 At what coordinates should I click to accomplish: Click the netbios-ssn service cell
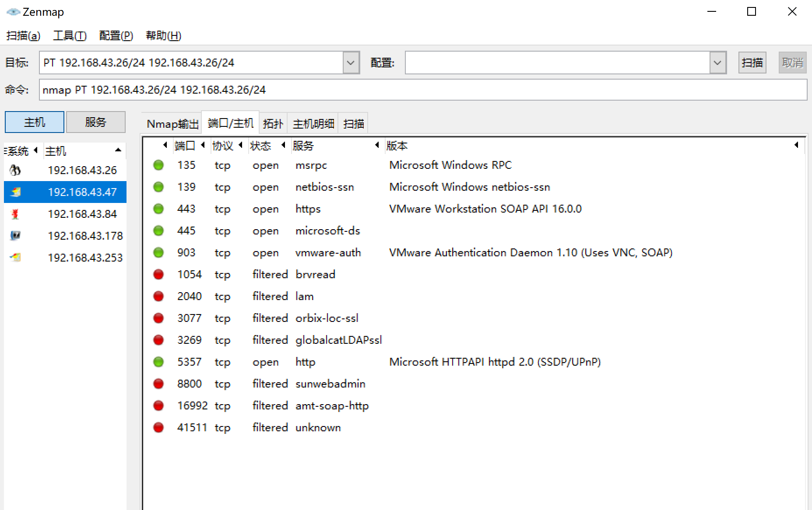pyautogui.click(x=325, y=187)
